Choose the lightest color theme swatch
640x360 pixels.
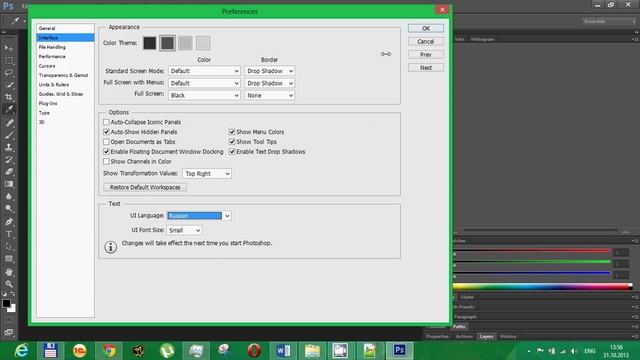coord(203,43)
